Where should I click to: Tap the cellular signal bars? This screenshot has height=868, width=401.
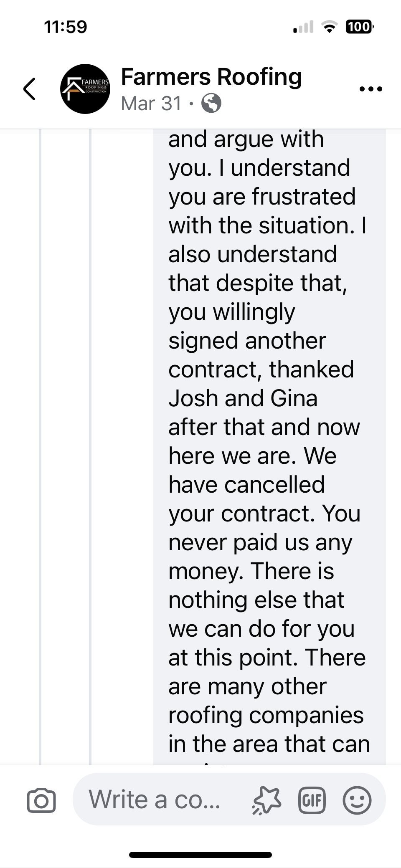click(x=303, y=28)
